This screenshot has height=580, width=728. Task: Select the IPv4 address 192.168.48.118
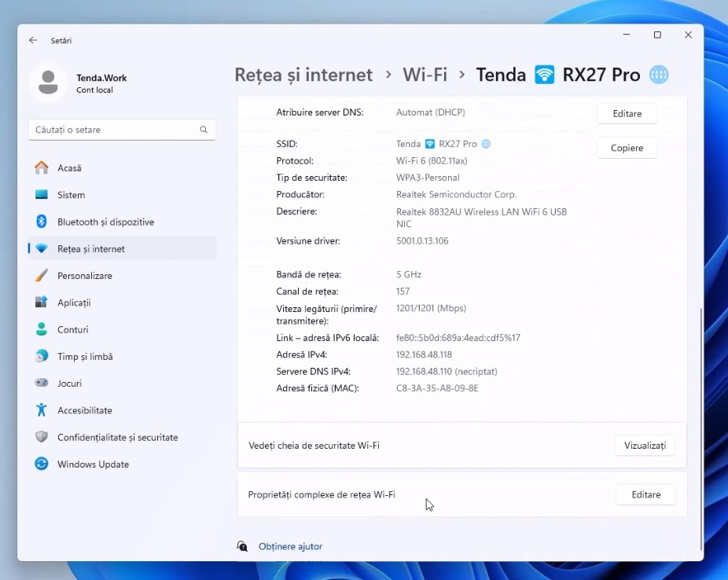tap(424, 354)
